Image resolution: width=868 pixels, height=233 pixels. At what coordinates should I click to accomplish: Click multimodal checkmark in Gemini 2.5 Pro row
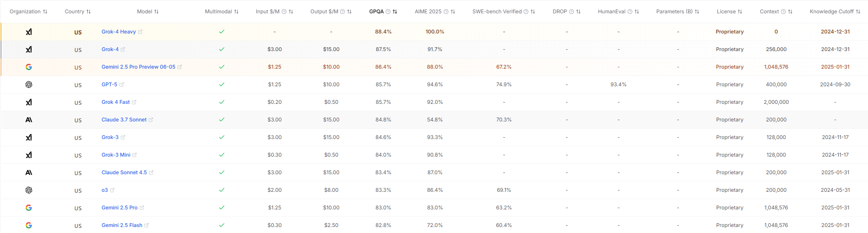[222, 208]
